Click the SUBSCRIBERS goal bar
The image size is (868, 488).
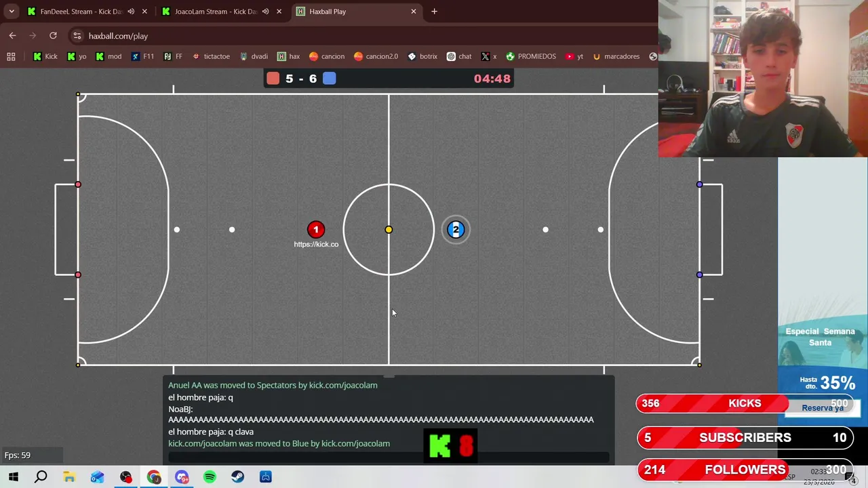pos(745,438)
